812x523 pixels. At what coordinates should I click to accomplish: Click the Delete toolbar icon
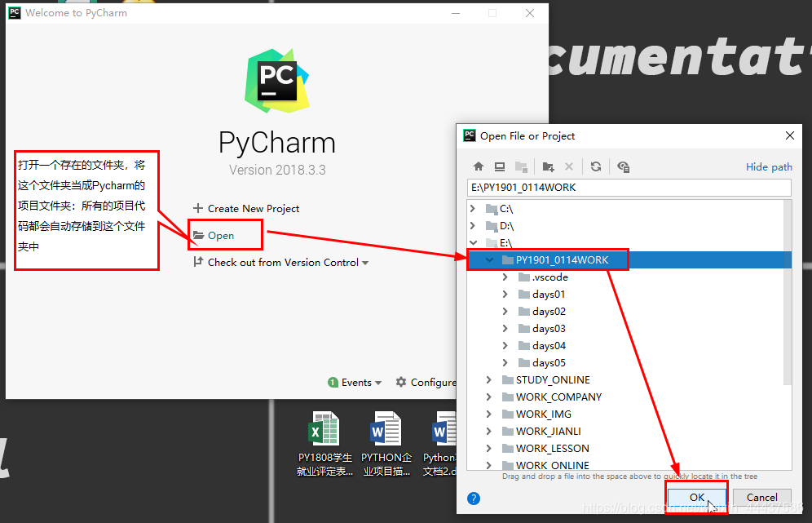569,166
